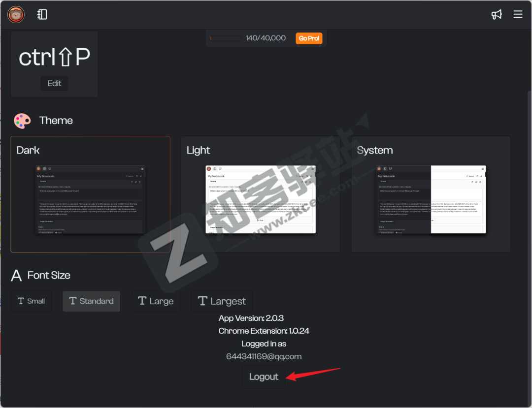Click the Go Pro! upgrade button
Screen dimensions: 532x408
pos(309,38)
